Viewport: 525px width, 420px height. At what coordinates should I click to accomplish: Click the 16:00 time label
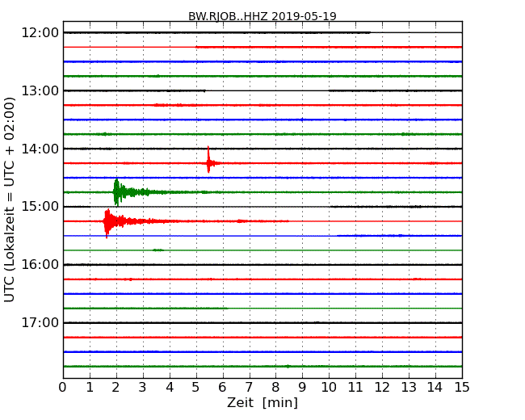[40, 265]
